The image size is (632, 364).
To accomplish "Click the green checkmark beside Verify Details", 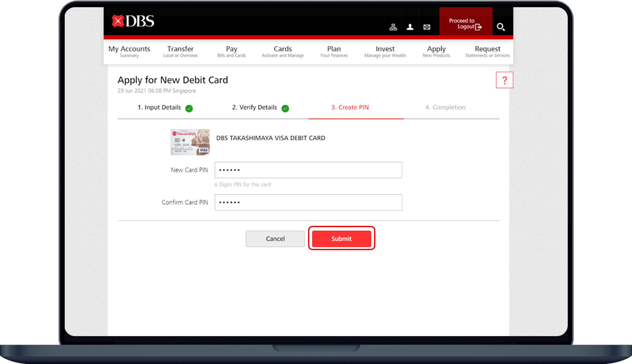I will pos(285,109).
